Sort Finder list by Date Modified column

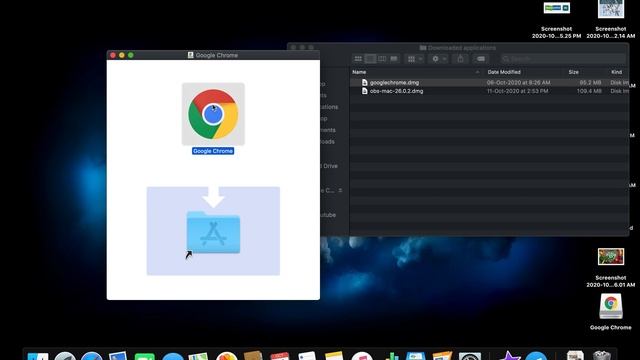(x=504, y=72)
